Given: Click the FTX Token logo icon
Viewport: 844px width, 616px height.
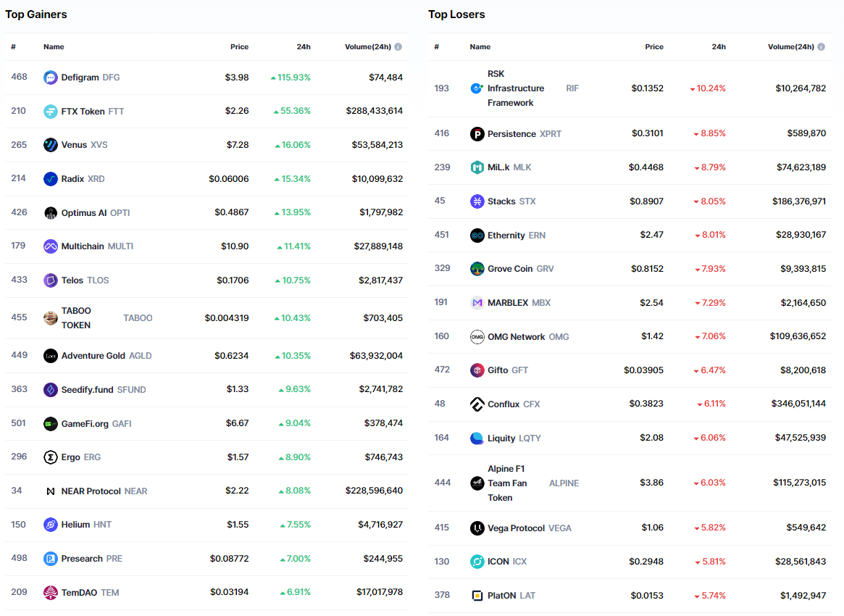Looking at the screenshot, I should [50, 111].
